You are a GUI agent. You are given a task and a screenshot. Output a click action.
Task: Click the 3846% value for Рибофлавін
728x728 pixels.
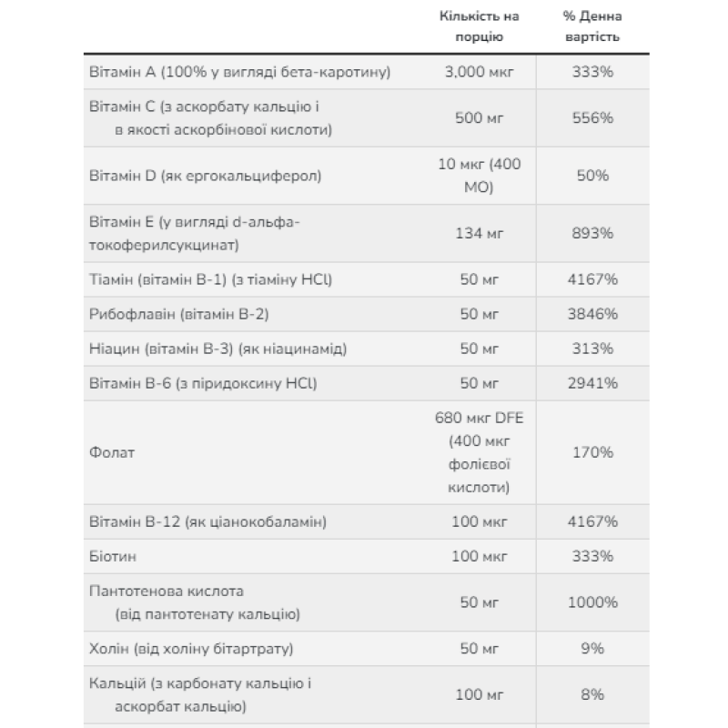pyautogui.click(x=592, y=314)
